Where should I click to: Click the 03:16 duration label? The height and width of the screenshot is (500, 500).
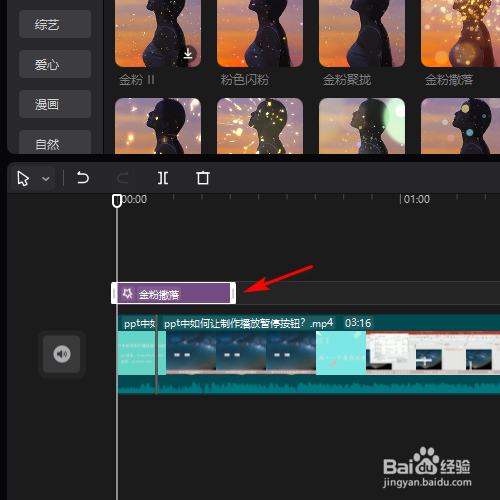(358, 323)
